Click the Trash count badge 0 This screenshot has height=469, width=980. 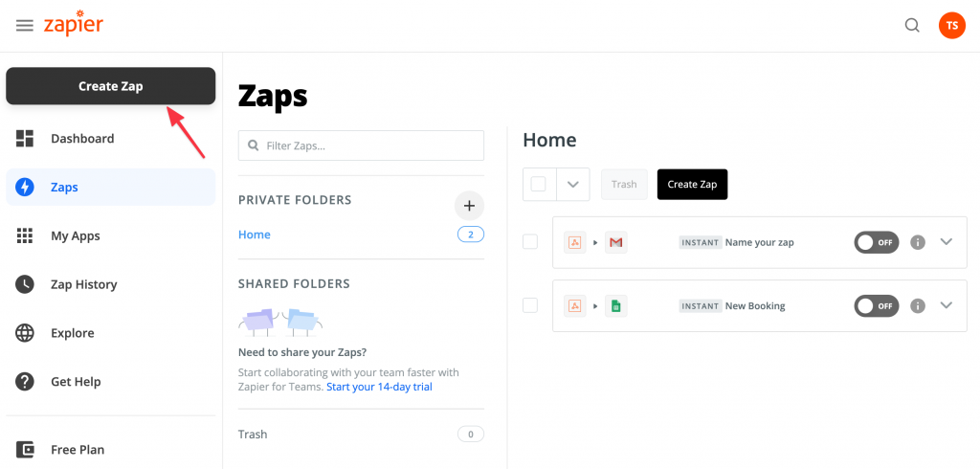(x=471, y=434)
